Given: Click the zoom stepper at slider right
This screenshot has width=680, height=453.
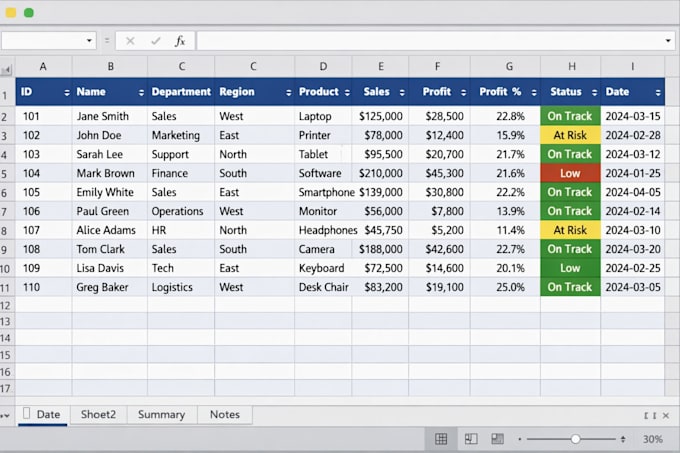Looking at the screenshot, I should [623, 439].
